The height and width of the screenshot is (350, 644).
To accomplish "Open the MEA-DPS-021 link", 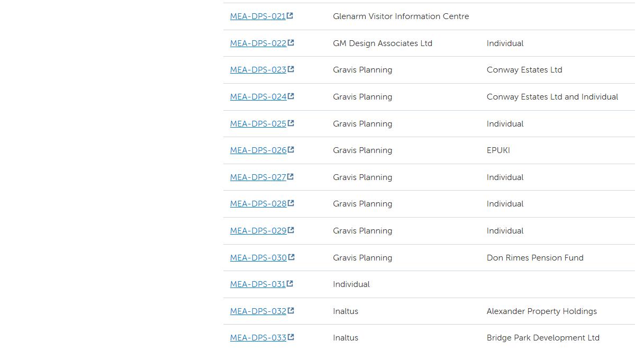I will 258,16.
